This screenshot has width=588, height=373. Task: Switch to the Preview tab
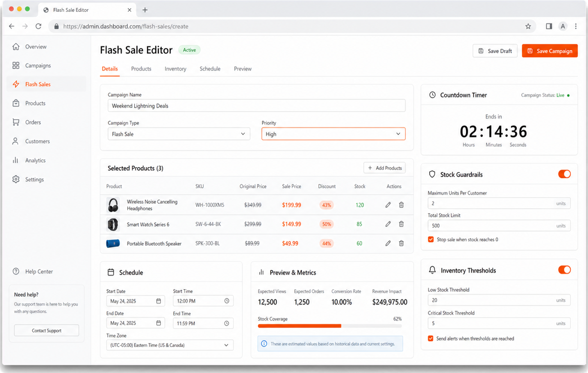[x=243, y=69]
